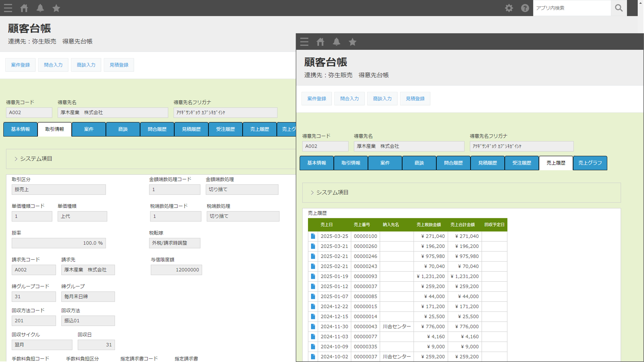Screen dimensions: 644x362
Task: Click the 与信限度額 field
Action: coord(176,270)
